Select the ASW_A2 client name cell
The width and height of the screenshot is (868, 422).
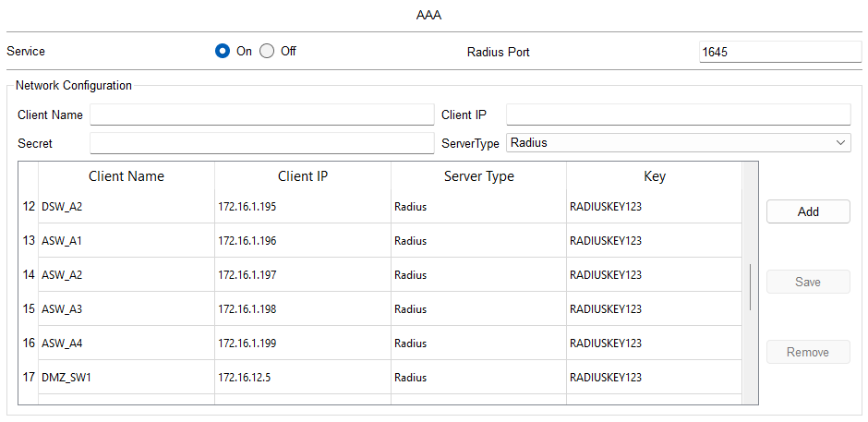click(127, 274)
